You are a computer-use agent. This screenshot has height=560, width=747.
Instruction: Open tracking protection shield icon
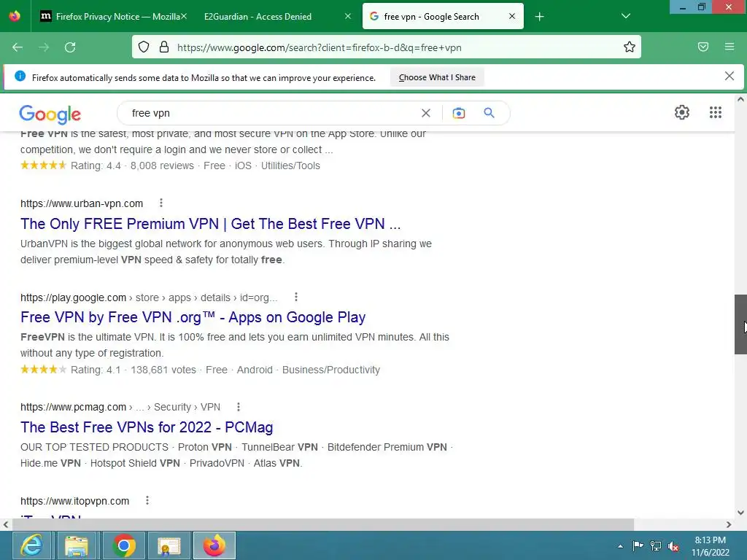click(x=144, y=47)
